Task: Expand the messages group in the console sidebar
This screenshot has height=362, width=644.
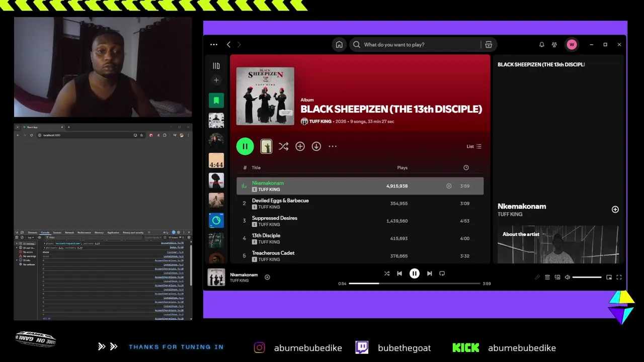Action: (x=17, y=243)
